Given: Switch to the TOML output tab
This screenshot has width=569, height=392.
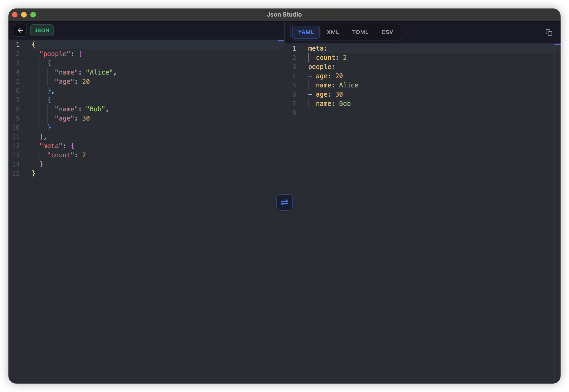Looking at the screenshot, I should pos(360,32).
